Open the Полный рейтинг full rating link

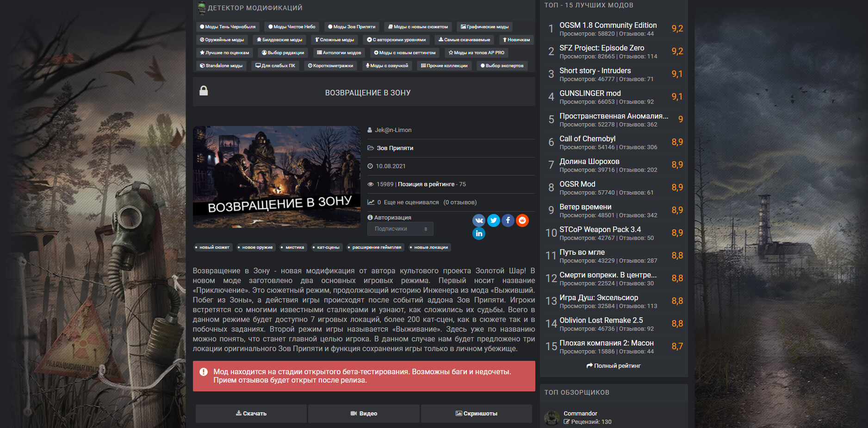(x=614, y=366)
